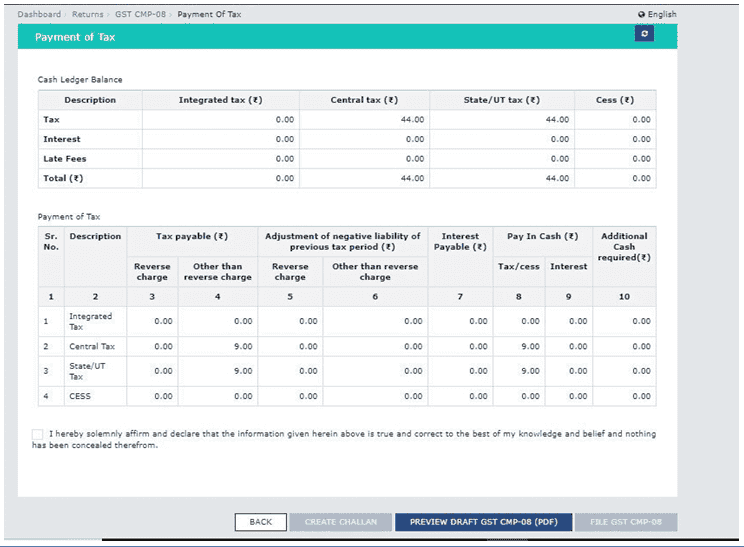Click the FILE GST CMP-08 button

pos(626,522)
